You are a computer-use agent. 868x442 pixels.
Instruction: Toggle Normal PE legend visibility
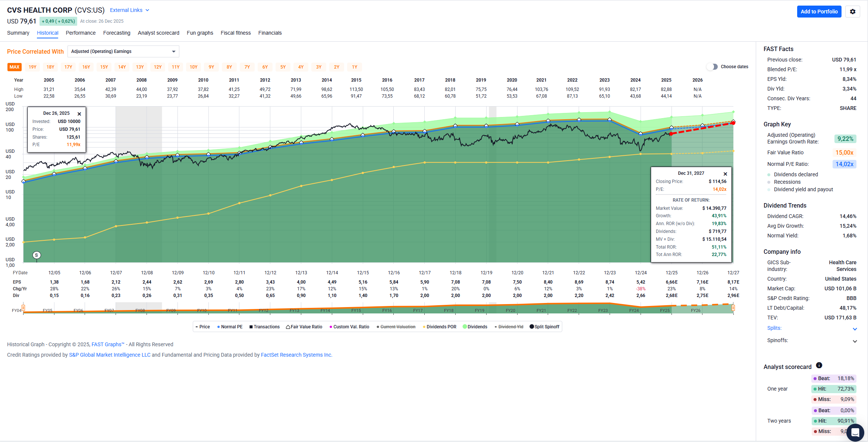point(230,327)
